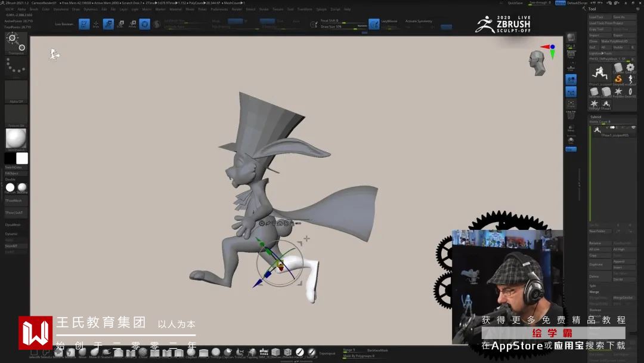Select the TPose1_sculpted subtool row
Screen dimensions: 644x363
613,131
